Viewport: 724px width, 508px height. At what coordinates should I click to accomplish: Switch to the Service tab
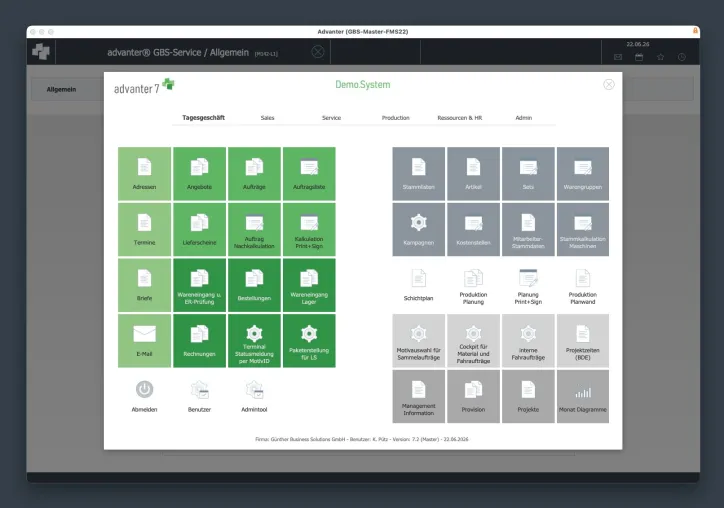point(332,118)
